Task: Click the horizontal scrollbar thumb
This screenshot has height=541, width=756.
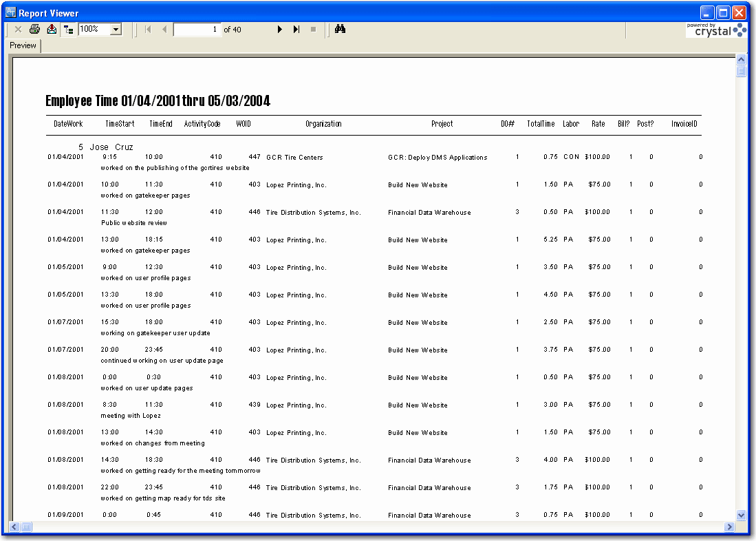Action: pyautogui.click(x=26, y=527)
